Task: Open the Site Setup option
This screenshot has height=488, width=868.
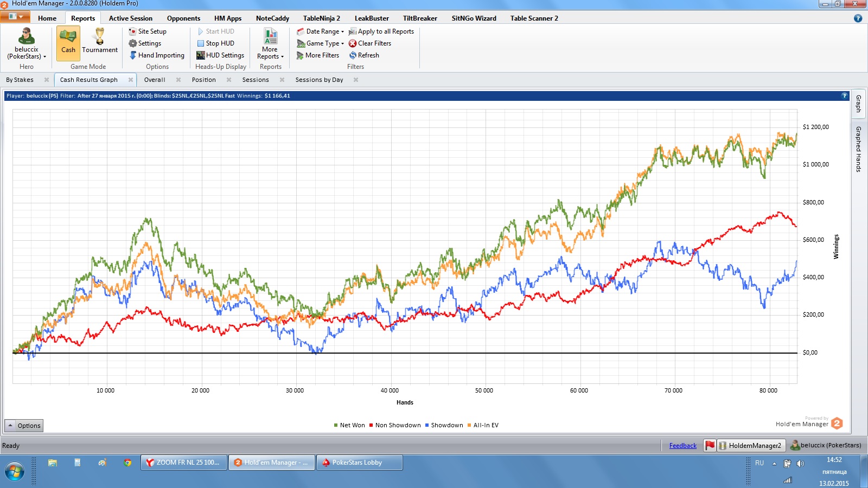Action: (148, 31)
